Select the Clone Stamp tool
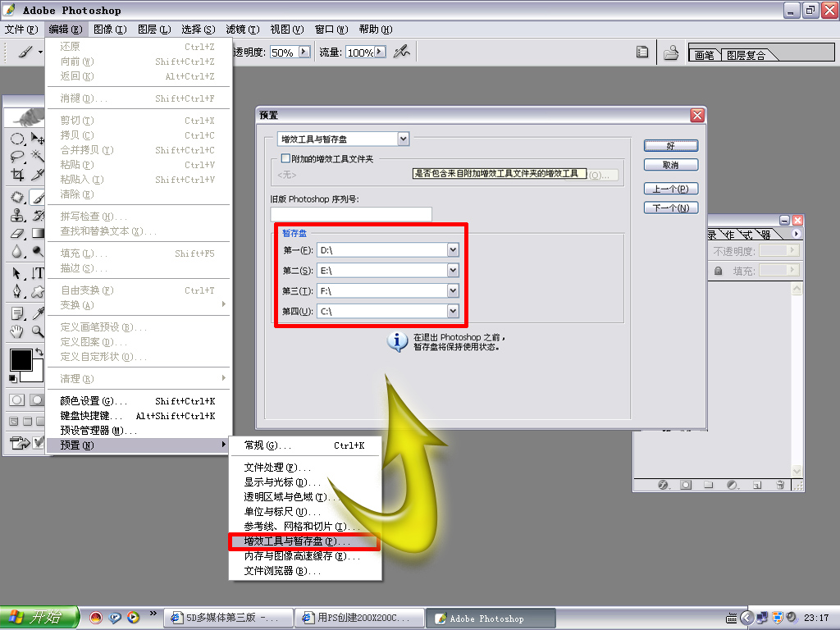Screen dimensions: 840x630 point(17,216)
